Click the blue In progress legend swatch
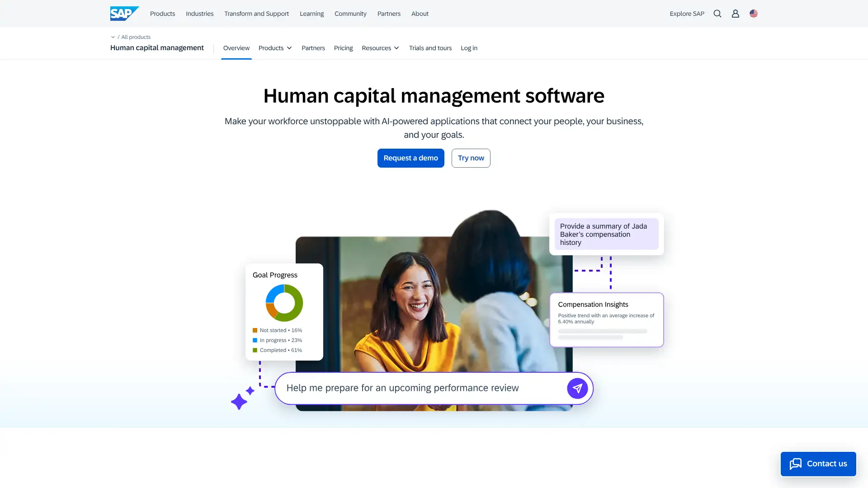This screenshot has height=488, width=868. [255, 340]
